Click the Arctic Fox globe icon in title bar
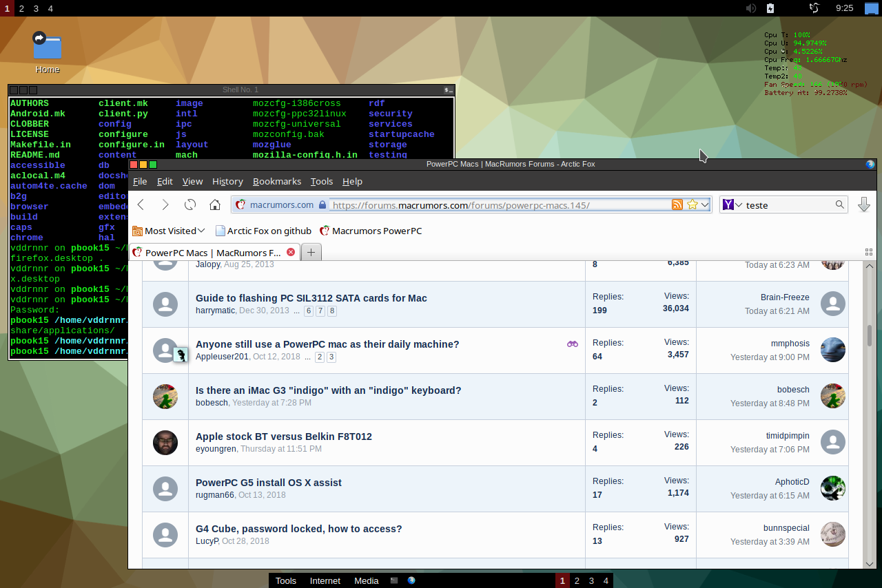Viewport: 882px width, 588px height. 870,164
